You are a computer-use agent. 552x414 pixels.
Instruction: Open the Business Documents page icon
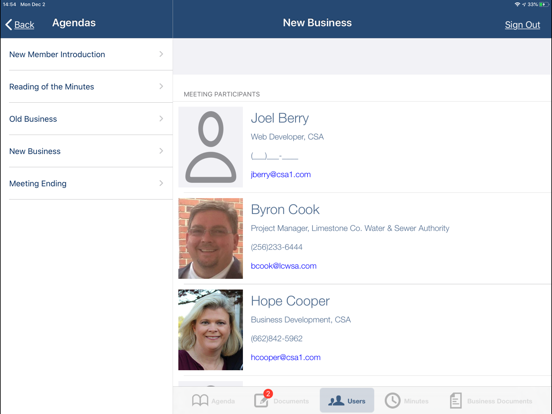(456, 401)
